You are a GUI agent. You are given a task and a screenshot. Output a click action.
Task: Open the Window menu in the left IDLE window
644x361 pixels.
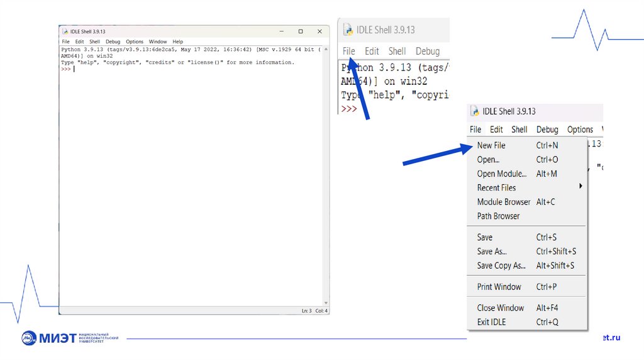coord(158,42)
